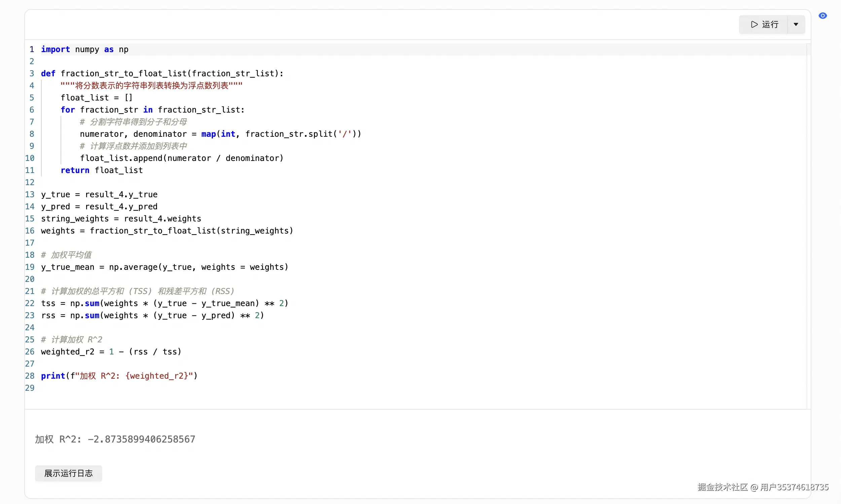
Task: Click the tss assignment on line 22
Action: tap(164, 303)
